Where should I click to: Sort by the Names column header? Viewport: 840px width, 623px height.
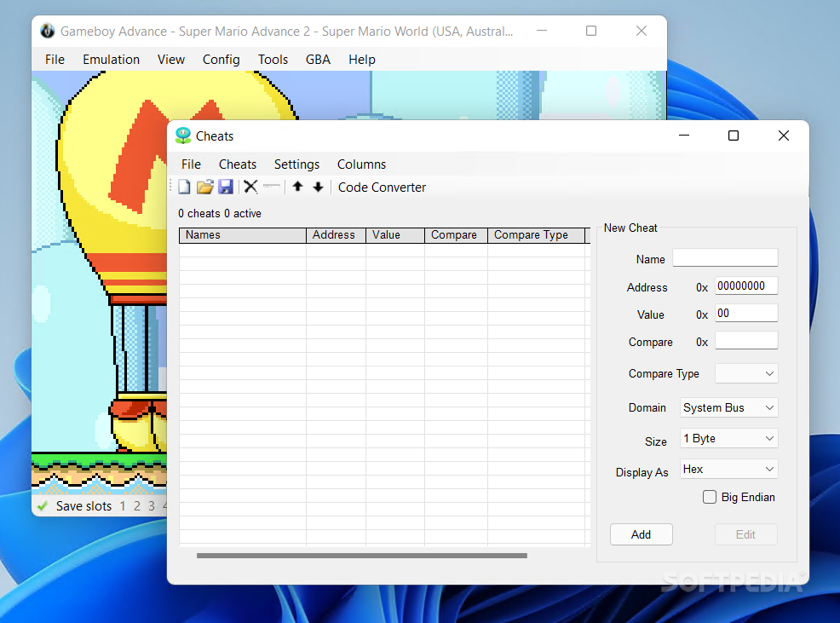(243, 235)
